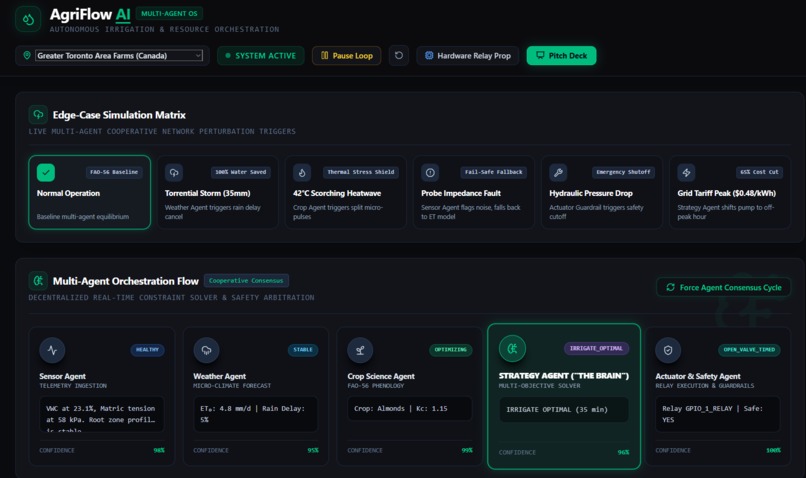Click the reset loop circular arrow icon

coord(399,56)
